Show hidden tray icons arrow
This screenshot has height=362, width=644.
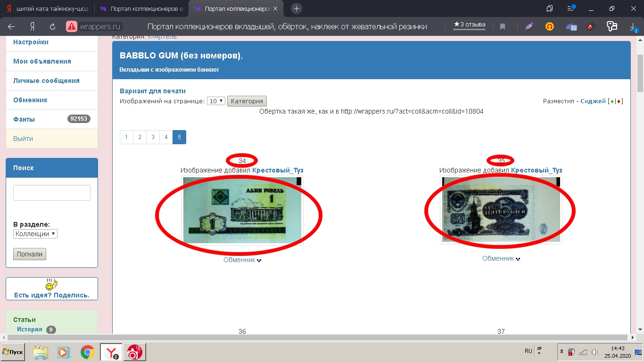click(561, 352)
